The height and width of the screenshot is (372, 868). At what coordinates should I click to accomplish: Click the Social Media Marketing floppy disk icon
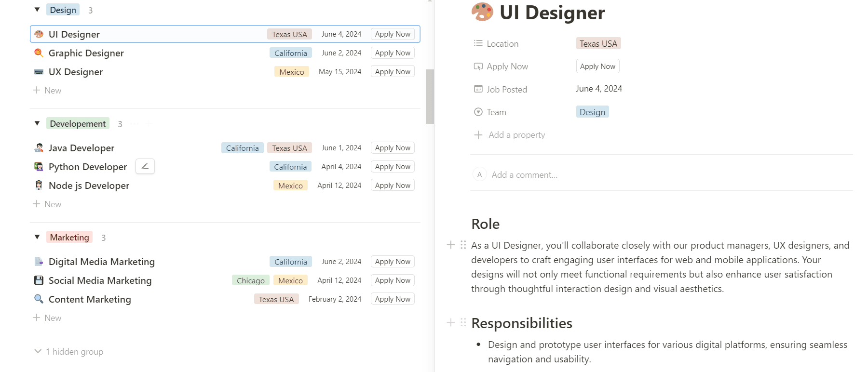click(39, 280)
